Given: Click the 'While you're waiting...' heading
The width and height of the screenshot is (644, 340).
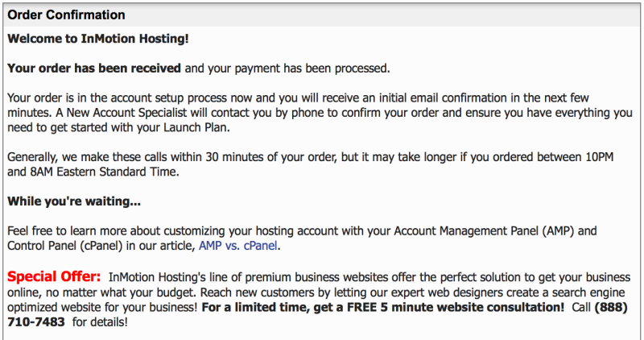Looking at the screenshot, I should (74, 201).
